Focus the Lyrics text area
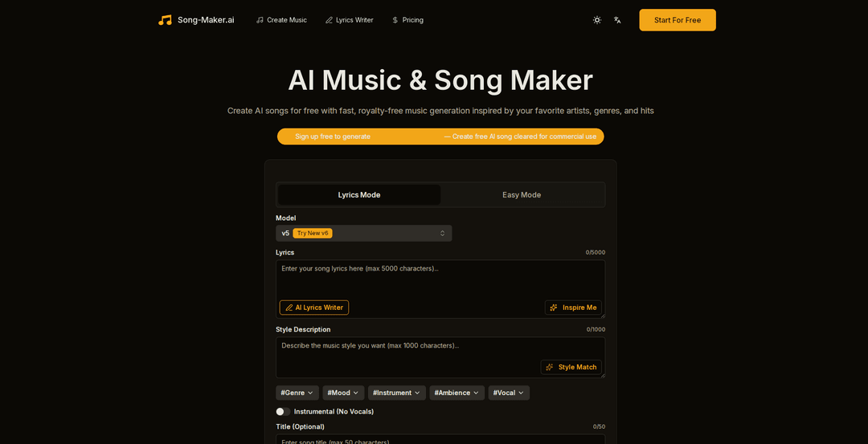Screen dimensions: 868x444 440,289
